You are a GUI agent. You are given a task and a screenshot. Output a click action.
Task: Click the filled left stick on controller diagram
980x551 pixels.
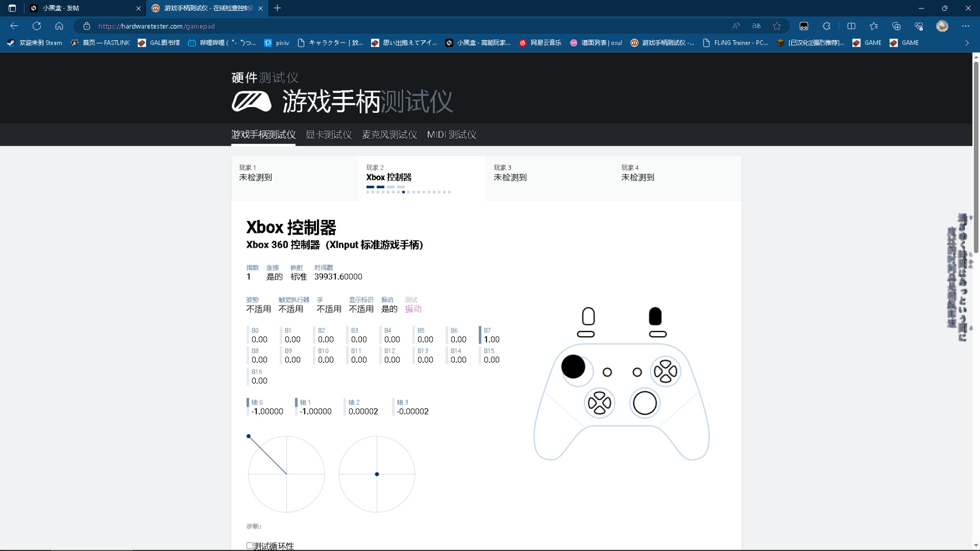pyautogui.click(x=573, y=367)
